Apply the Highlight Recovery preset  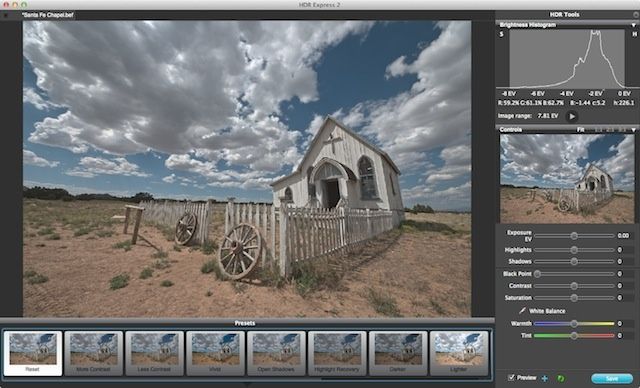(x=337, y=353)
